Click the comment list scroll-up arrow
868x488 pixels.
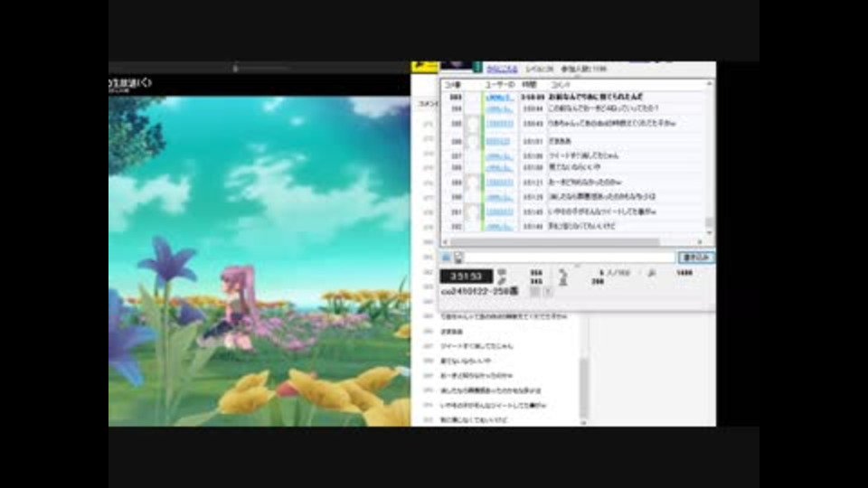click(x=709, y=84)
